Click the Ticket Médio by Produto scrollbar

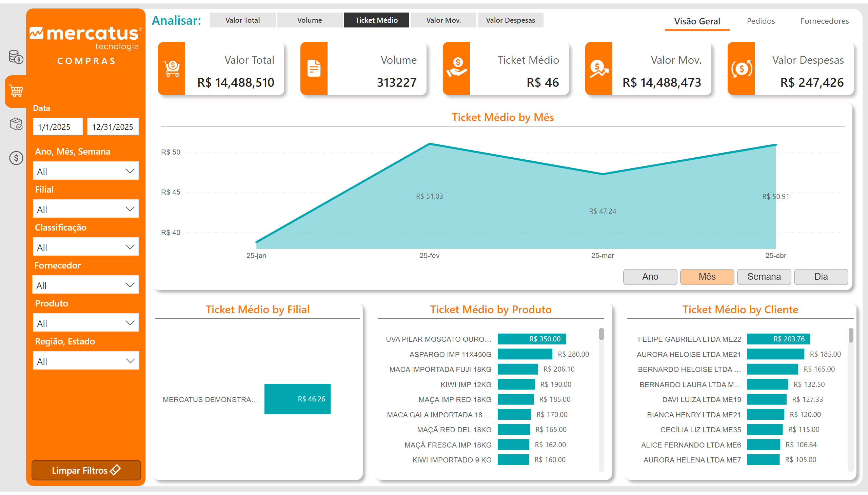click(601, 334)
